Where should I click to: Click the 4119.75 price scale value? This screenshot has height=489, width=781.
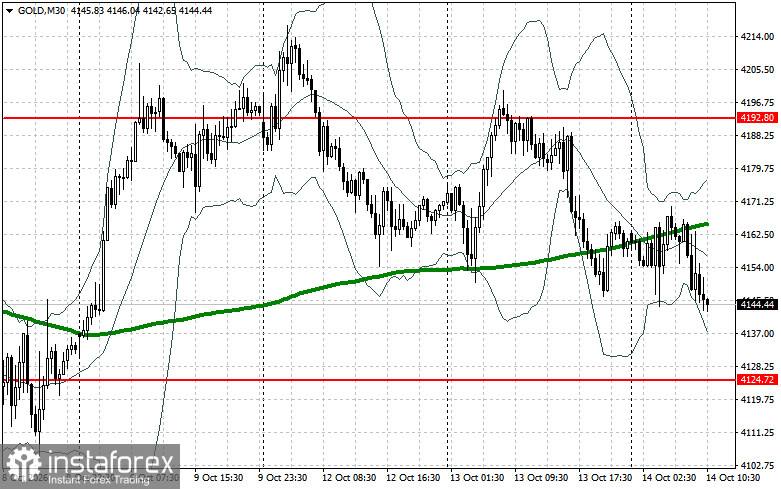click(x=757, y=399)
